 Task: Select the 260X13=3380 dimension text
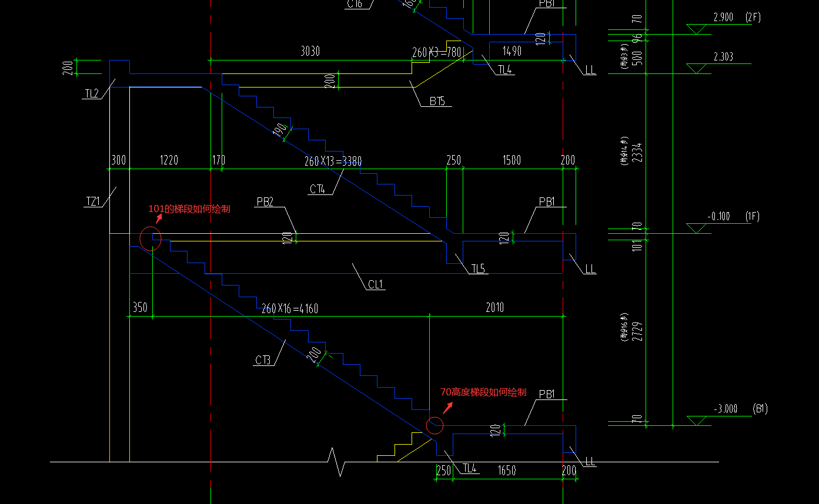coord(333,160)
